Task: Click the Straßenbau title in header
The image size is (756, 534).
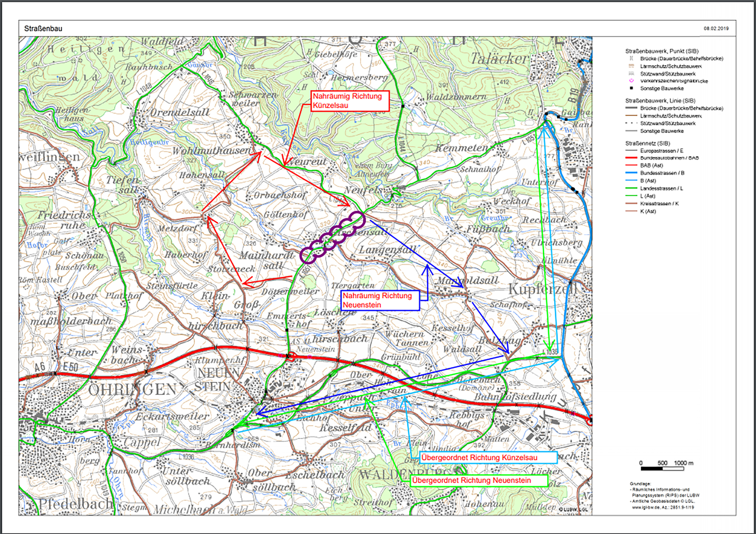Action: (43, 29)
